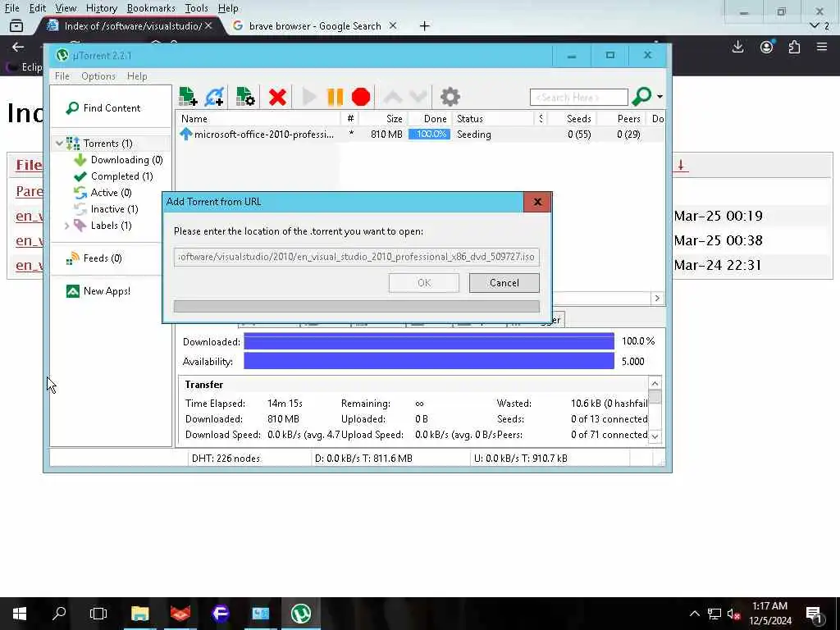Click the download speed status bar entry
840x630 pixels.
pyautogui.click(x=363, y=459)
